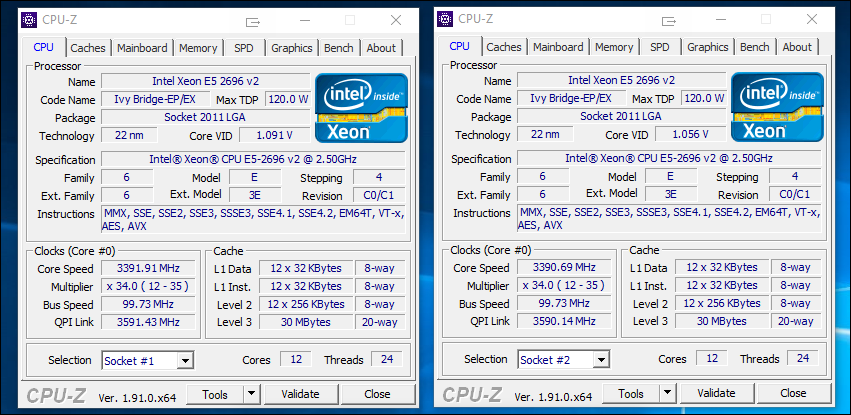Click the L1 Data size value in left window
The image size is (851, 415).
306,269
